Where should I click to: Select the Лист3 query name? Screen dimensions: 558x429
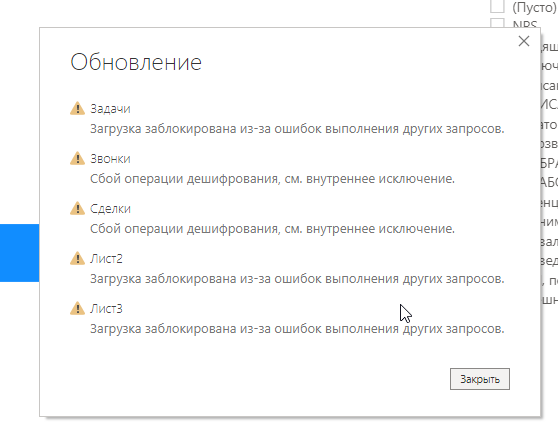(106, 309)
